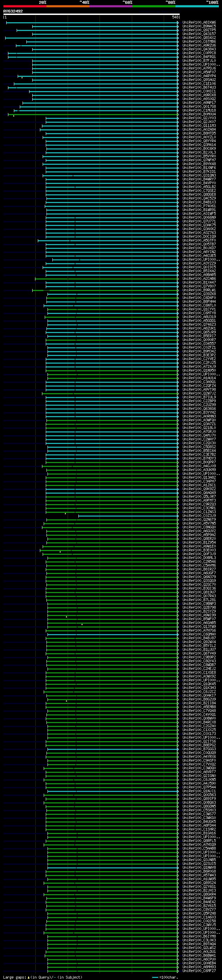Click the green alignment bar for B0M0U4
Viewport: 222px width, 980px height.
pos(93,114)
